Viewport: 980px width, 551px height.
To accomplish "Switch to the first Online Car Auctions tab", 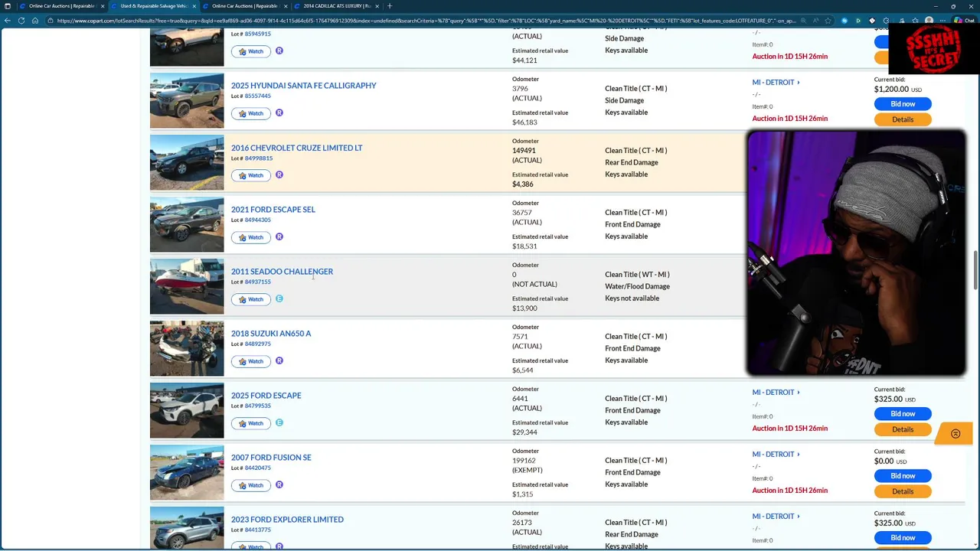I will [61, 6].
